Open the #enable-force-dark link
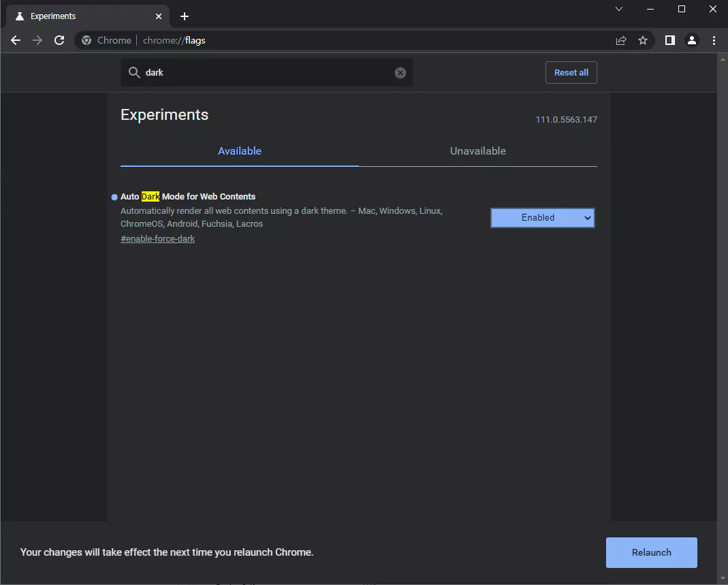The width and height of the screenshot is (728, 585). pos(157,238)
